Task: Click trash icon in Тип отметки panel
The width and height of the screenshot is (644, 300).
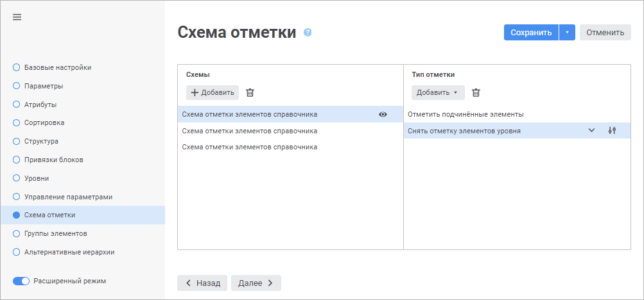Action: pos(476,93)
